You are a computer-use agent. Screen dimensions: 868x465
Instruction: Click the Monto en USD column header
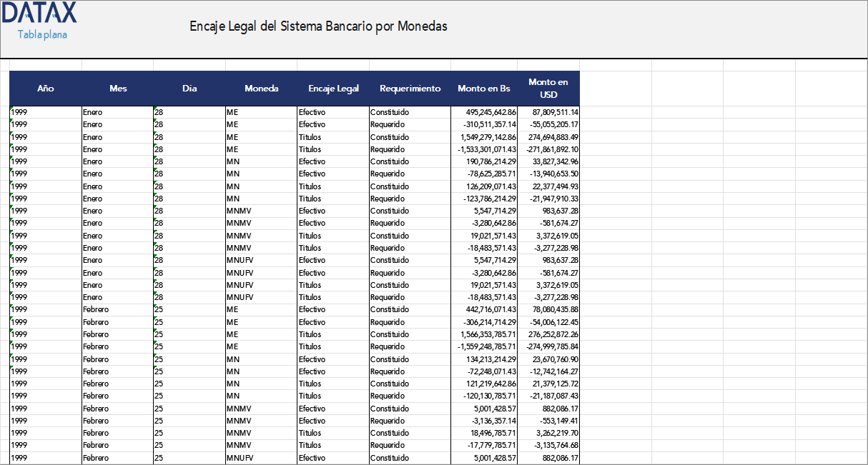[x=548, y=88]
